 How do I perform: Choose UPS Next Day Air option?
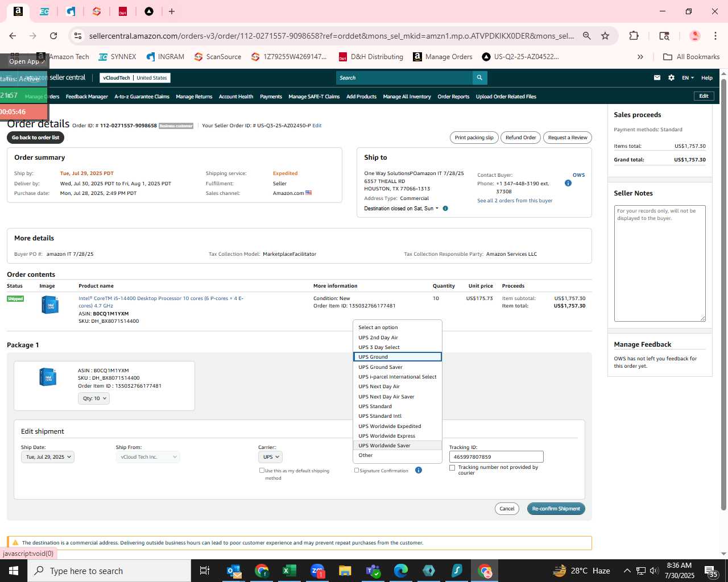(398, 386)
